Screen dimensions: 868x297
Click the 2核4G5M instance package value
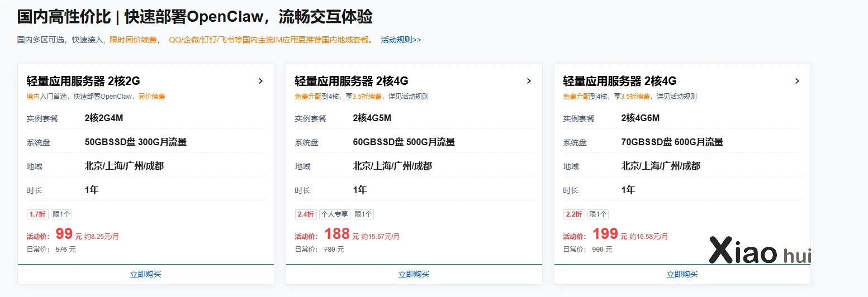click(372, 118)
